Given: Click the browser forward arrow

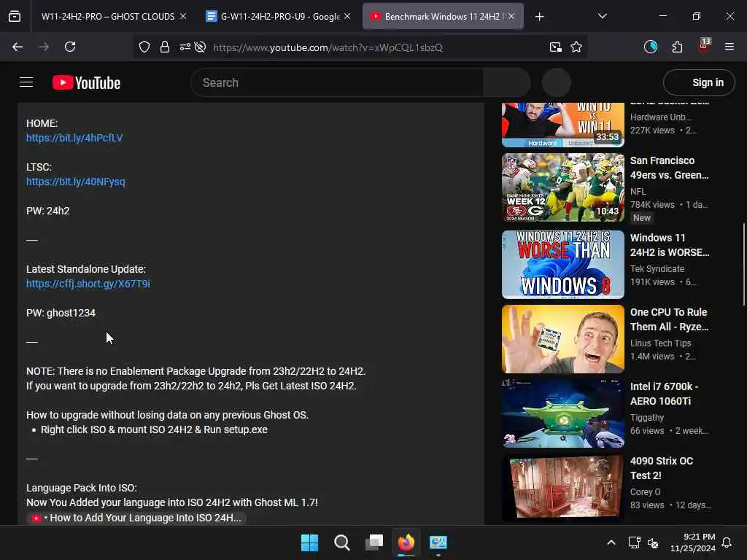Looking at the screenshot, I should [x=44, y=47].
